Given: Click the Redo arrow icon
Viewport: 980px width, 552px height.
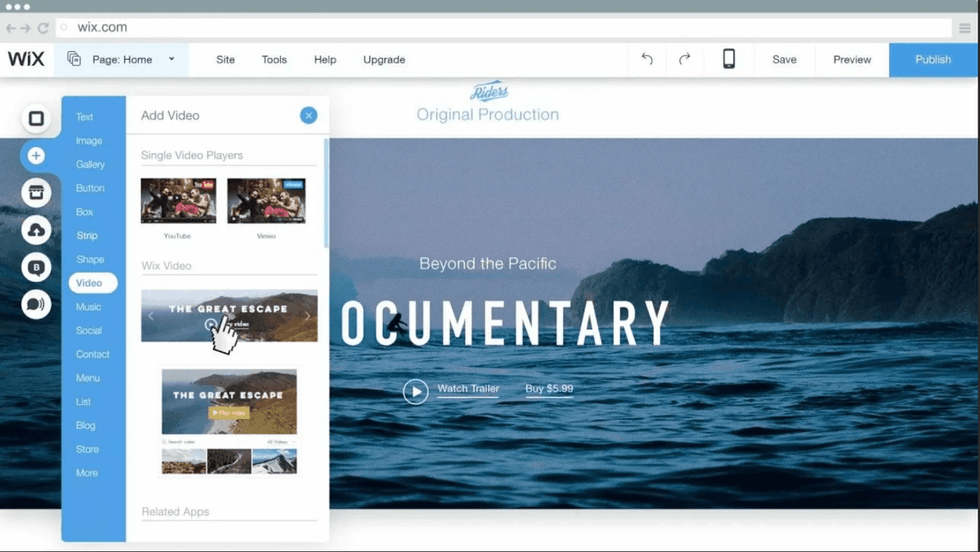Looking at the screenshot, I should 684,60.
